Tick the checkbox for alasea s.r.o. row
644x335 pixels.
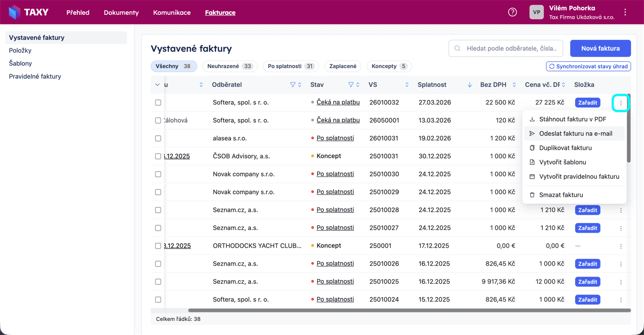pos(158,138)
